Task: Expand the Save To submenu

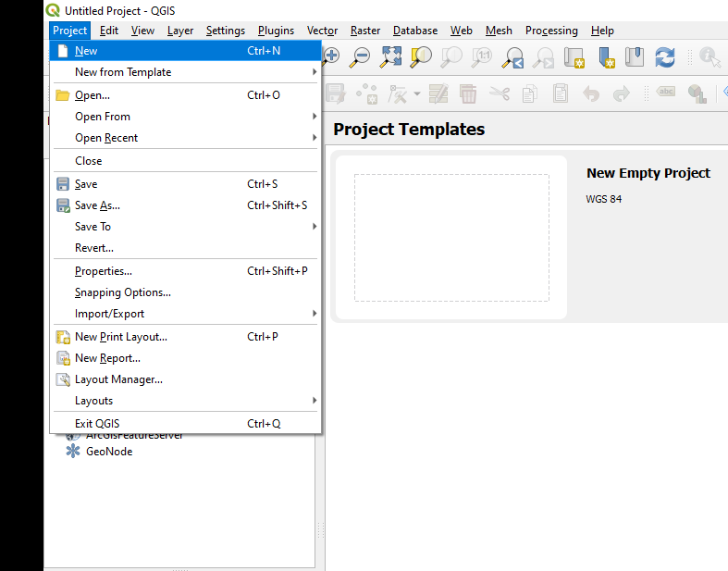Action: point(186,227)
